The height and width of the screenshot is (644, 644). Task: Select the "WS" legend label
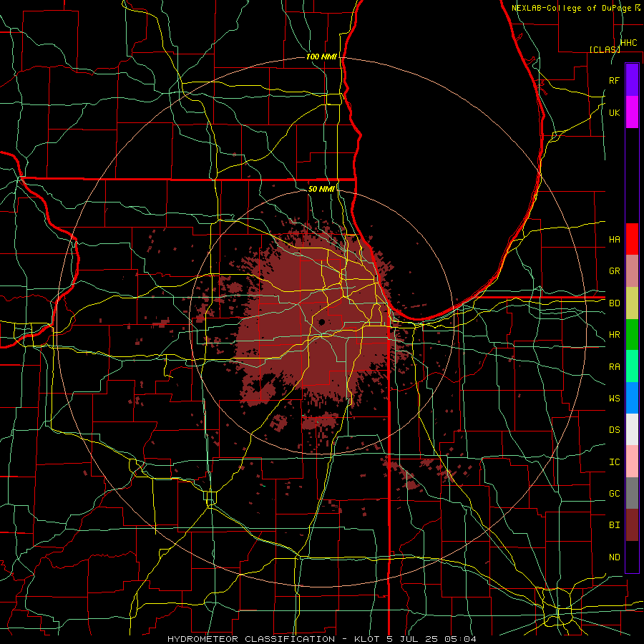click(x=615, y=399)
